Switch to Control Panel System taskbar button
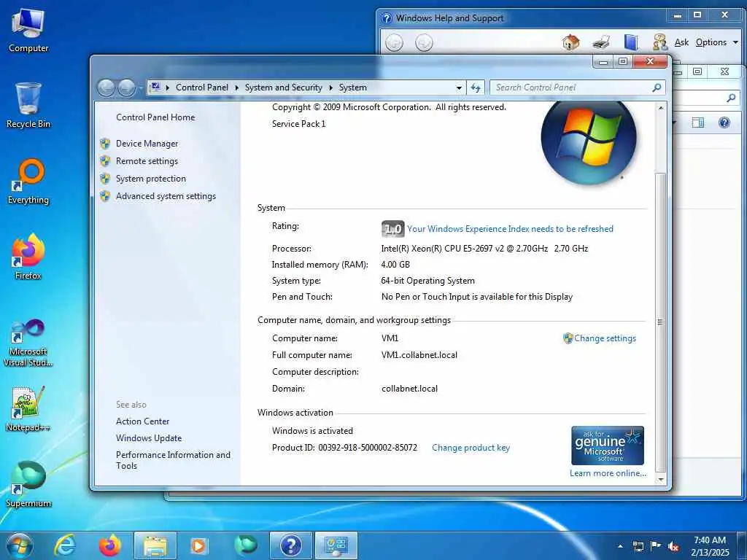747x560 pixels. click(336, 545)
